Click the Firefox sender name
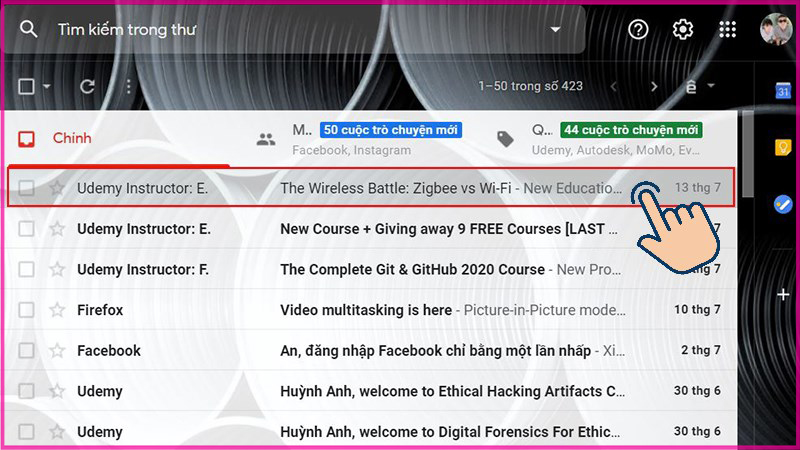800x450 pixels. [x=100, y=310]
